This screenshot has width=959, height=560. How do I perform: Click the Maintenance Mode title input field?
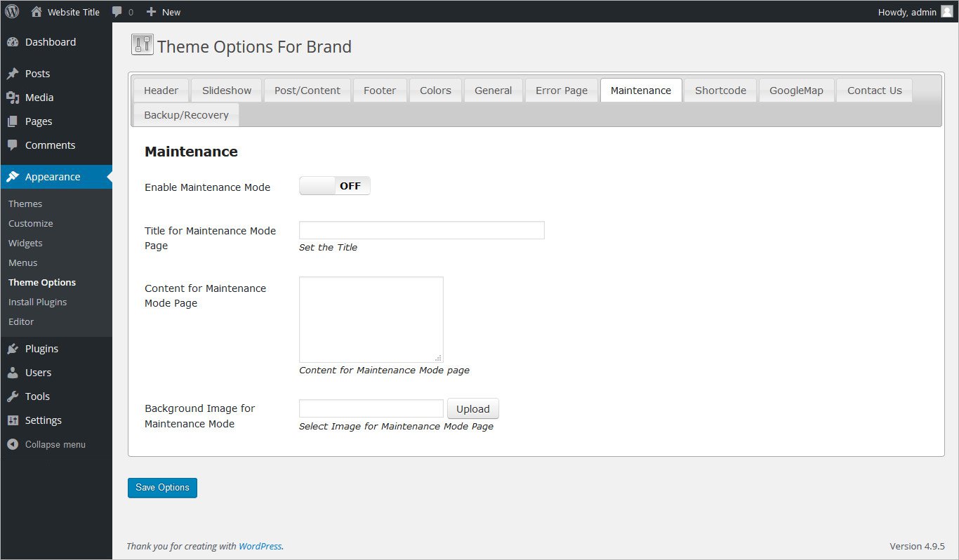[x=422, y=230]
